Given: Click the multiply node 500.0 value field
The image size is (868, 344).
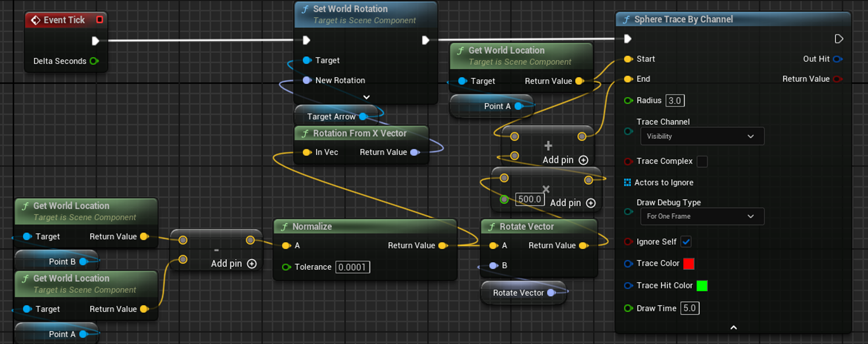Looking at the screenshot, I should point(529,199).
